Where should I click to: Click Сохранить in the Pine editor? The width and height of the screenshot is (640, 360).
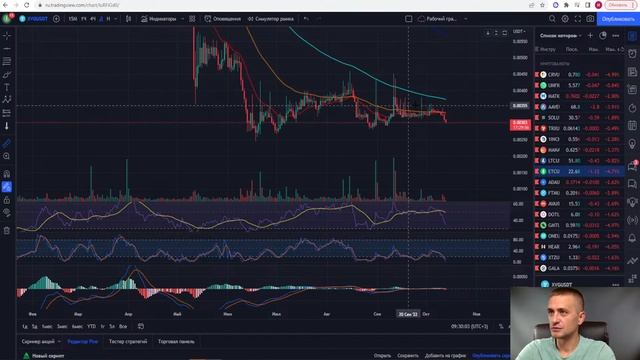click(408, 356)
